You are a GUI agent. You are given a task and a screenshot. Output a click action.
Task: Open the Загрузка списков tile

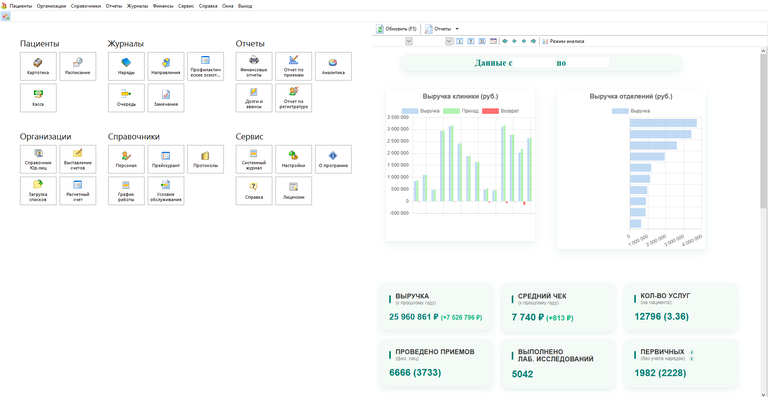[38, 191]
